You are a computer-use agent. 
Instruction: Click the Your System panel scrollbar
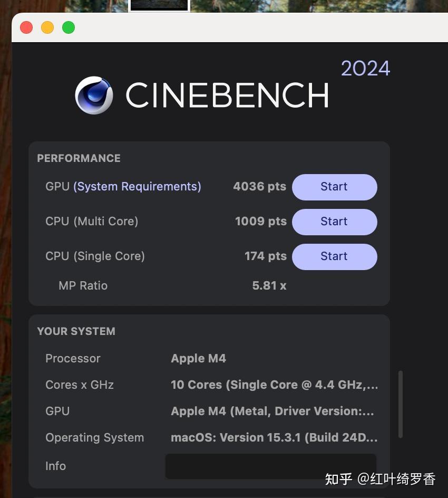[x=401, y=401]
